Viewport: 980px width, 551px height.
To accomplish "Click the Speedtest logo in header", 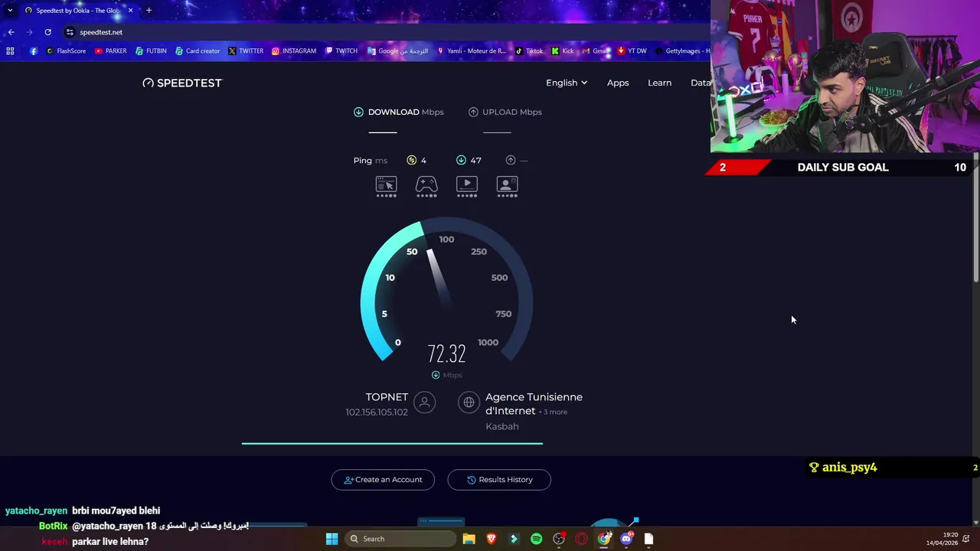I will [x=182, y=83].
